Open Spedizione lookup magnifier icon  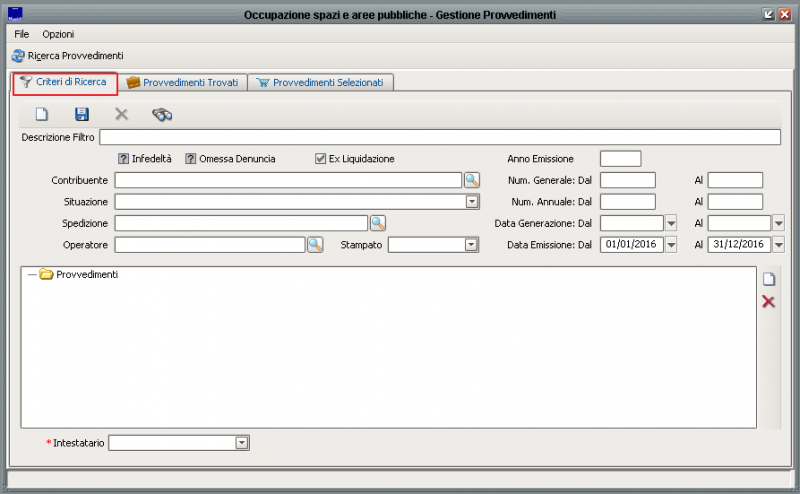[378, 223]
